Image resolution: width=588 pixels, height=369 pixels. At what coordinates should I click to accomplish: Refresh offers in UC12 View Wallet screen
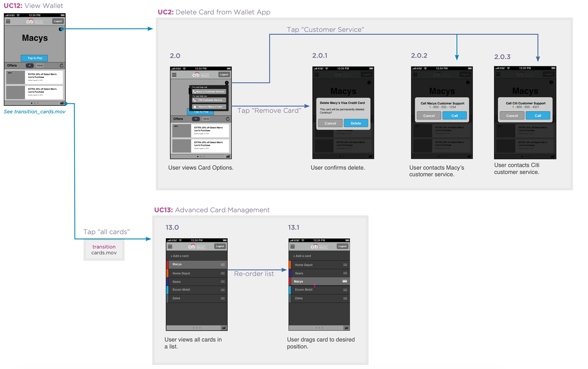click(62, 65)
